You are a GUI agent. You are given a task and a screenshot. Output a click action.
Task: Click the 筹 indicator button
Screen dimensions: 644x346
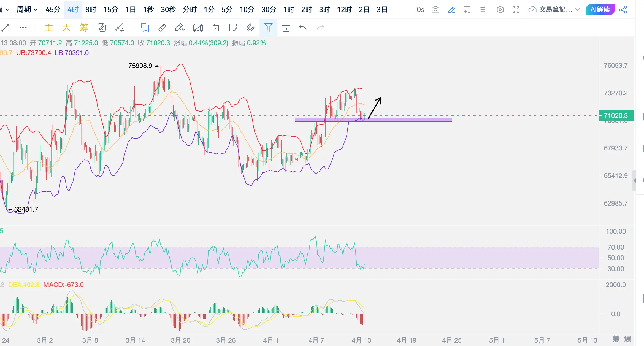point(84,28)
